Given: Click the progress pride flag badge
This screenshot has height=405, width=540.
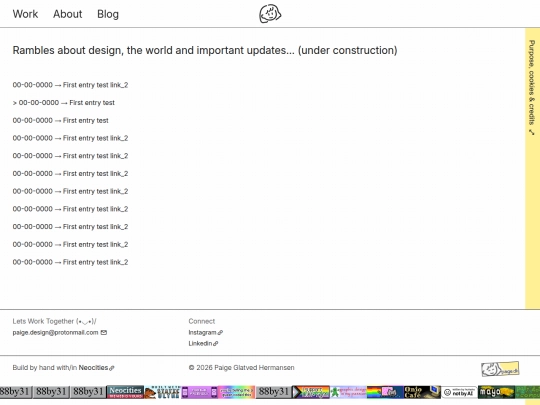Looking at the screenshot, I should [x=311, y=392].
